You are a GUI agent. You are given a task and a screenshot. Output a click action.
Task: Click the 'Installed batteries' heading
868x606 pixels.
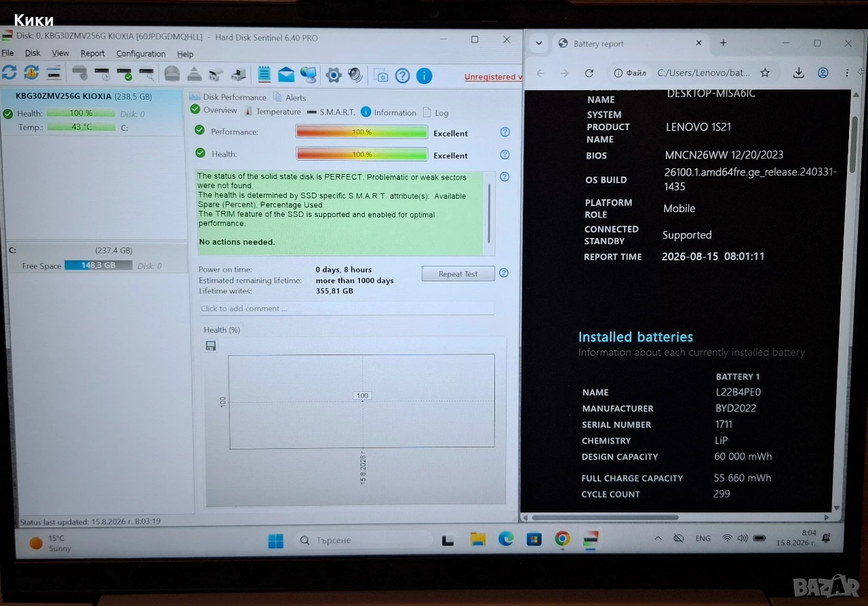[635, 337]
